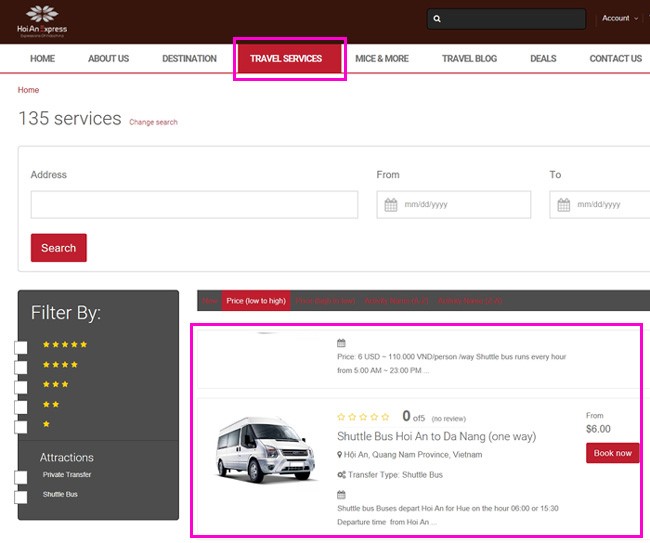Tick the three-star filter checkbox
Viewport: 650px width, 543px height.
pos(21,387)
